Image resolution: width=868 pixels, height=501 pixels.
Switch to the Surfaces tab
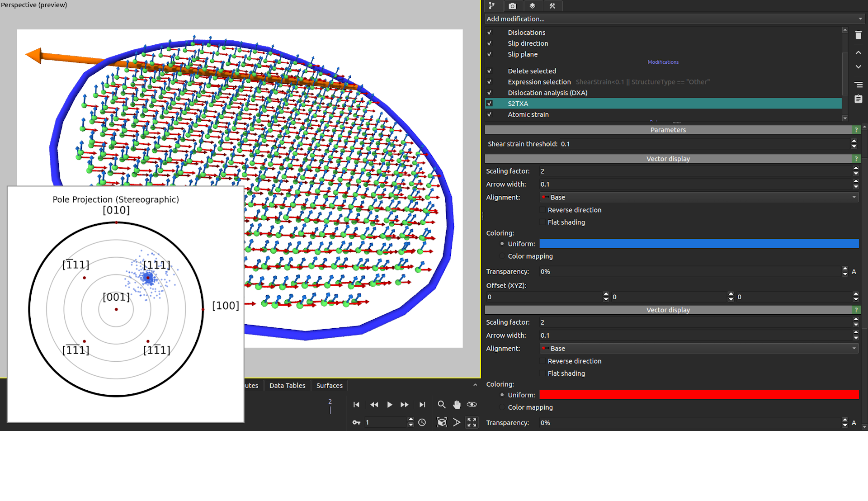click(x=329, y=386)
